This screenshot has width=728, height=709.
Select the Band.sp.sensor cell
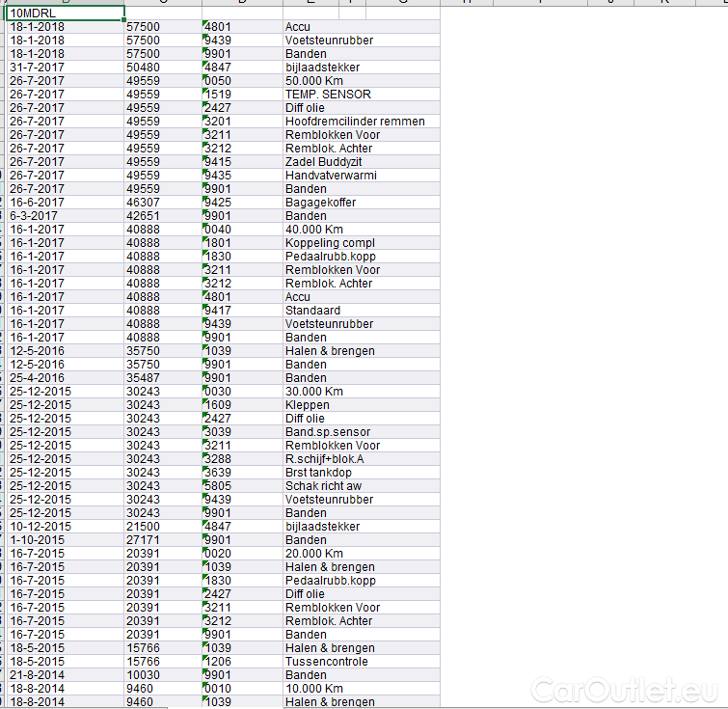(328, 432)
